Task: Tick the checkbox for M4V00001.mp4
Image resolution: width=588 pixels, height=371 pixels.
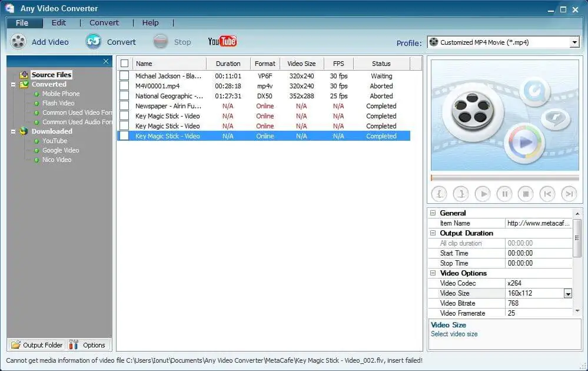Action: [124, 86]
